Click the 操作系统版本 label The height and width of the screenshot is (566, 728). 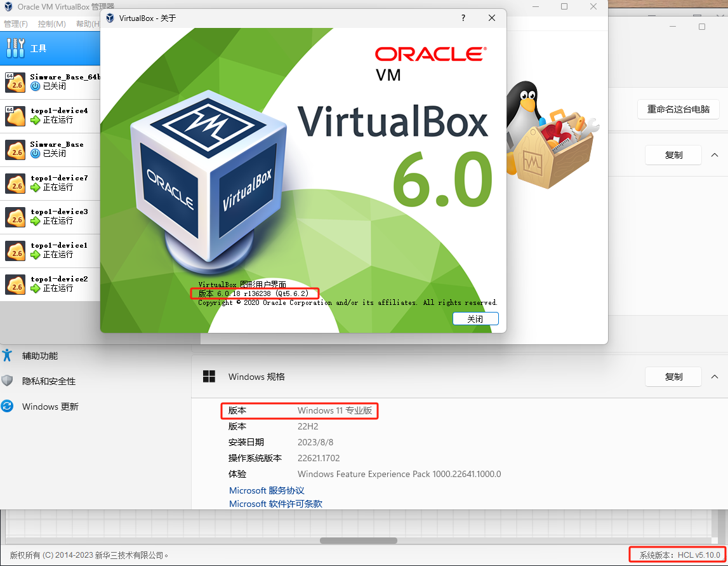point(255,458)
